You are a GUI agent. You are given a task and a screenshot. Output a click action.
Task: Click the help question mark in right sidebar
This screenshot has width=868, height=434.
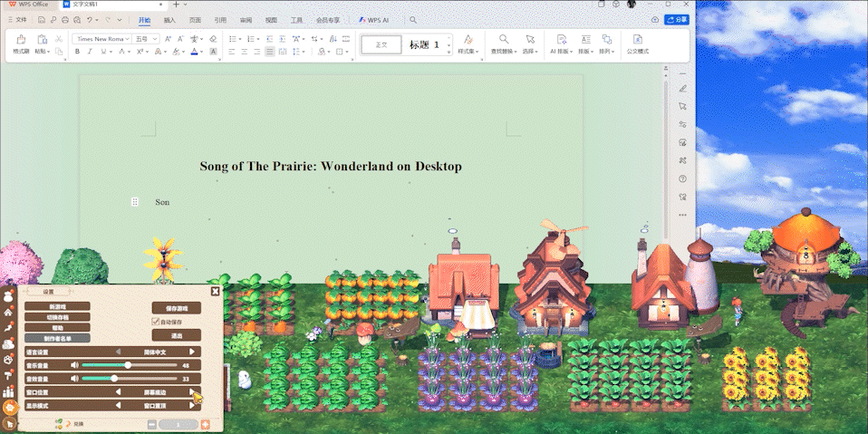[682, 178]
